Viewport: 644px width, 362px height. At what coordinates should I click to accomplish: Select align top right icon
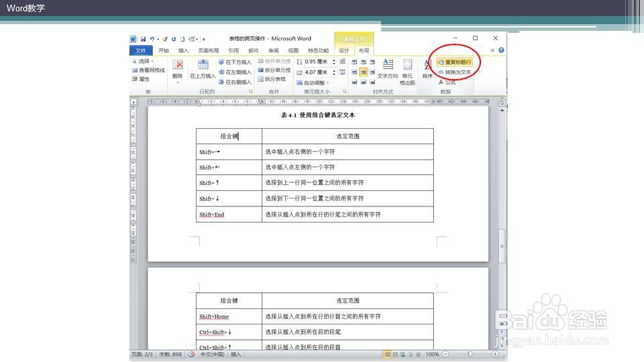click(372, 62)
